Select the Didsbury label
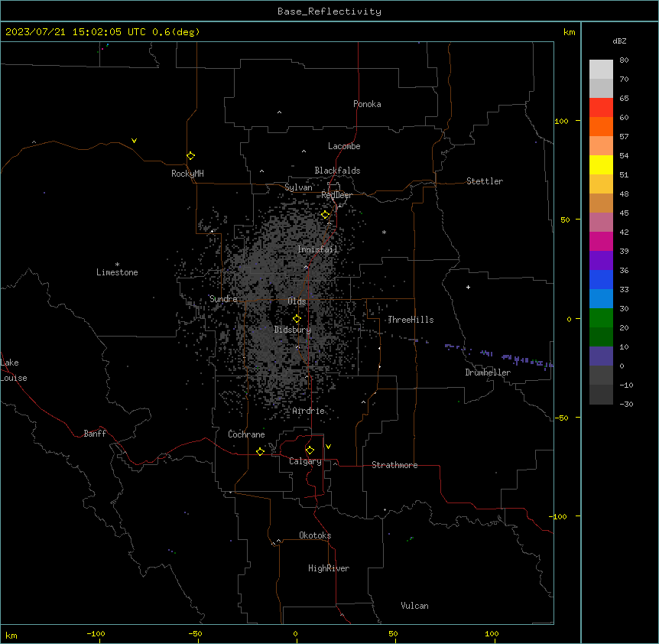The image size is (659, 644). (x=292, y=330)
